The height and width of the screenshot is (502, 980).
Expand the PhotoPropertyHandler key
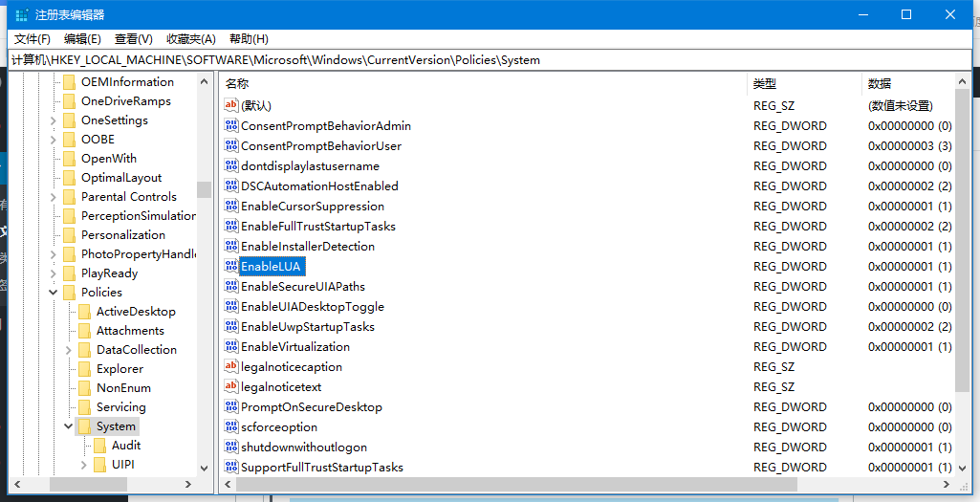coord(54,254)
